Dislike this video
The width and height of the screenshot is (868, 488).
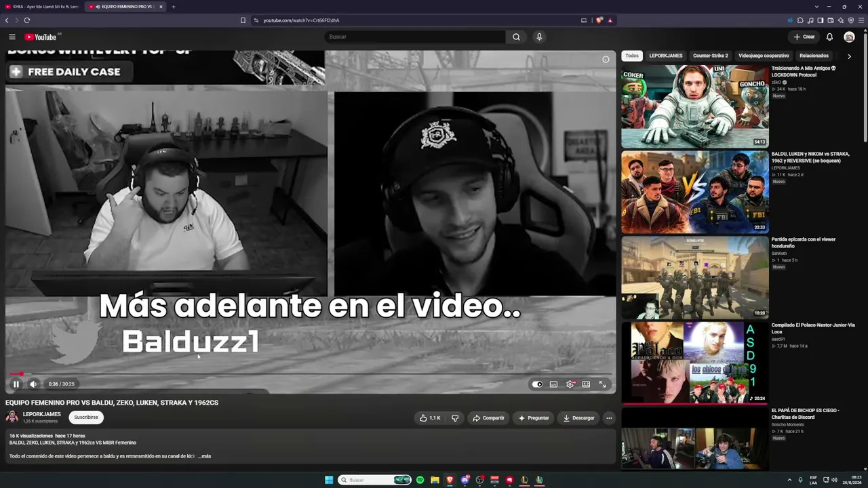[x=455, y=418]
